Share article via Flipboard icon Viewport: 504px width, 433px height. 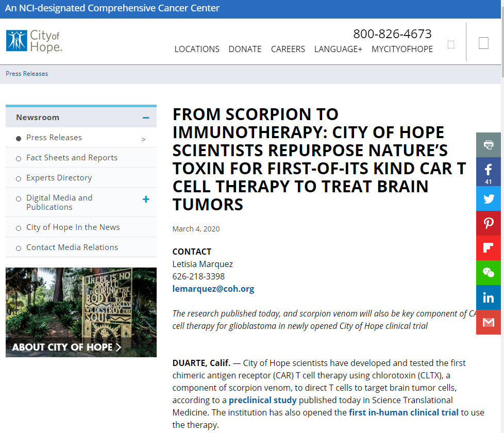pos(488,248)
